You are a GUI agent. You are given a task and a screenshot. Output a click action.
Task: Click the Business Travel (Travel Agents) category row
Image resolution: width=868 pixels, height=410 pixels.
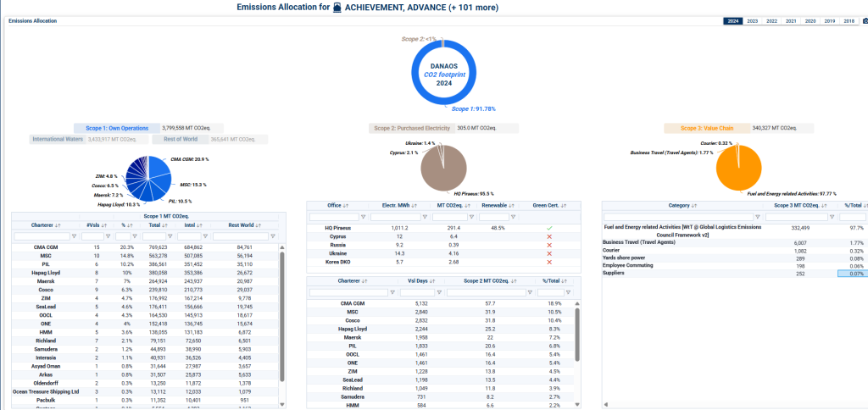tap(735, 242)
